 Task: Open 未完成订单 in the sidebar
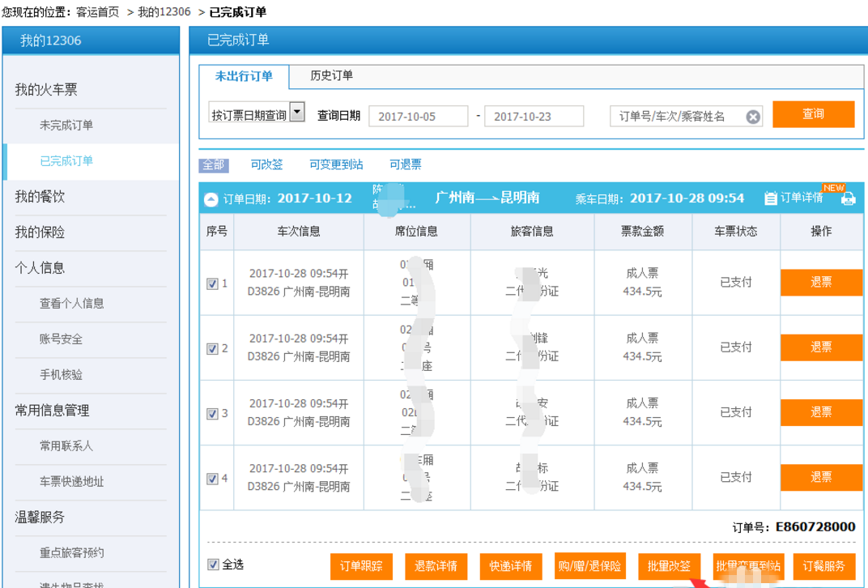(x=66, y=126)
